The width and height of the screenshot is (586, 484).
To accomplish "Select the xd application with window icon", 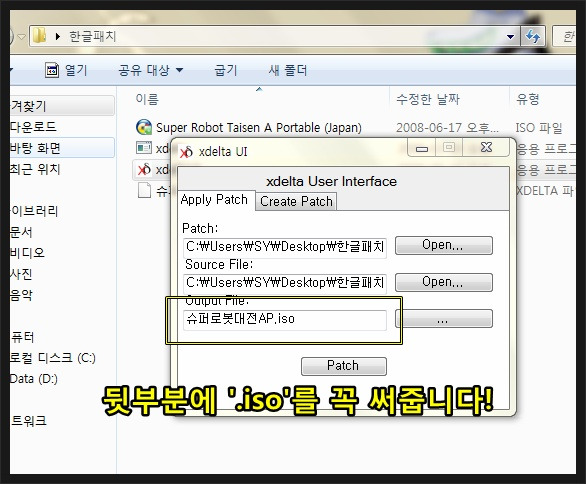I will (x=144, y=148).
